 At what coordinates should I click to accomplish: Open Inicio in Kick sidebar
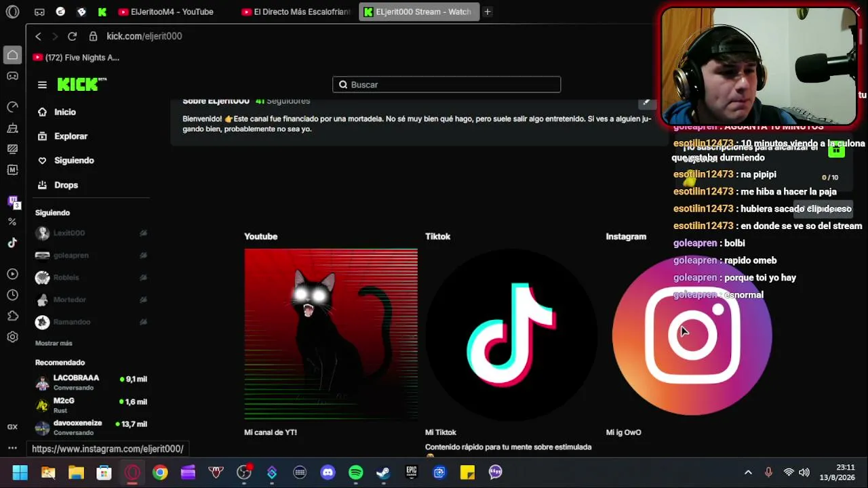[x=56, y=112]
